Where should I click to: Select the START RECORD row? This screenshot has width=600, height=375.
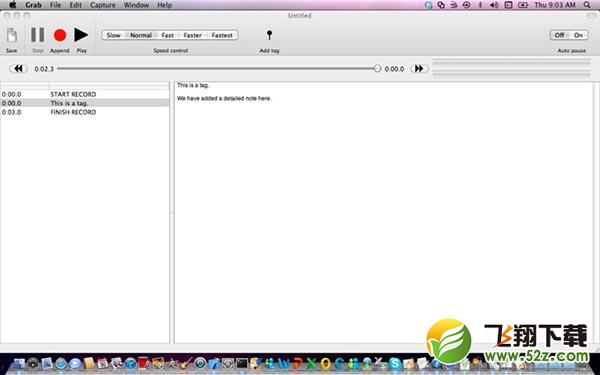click(x=85, y=94)
